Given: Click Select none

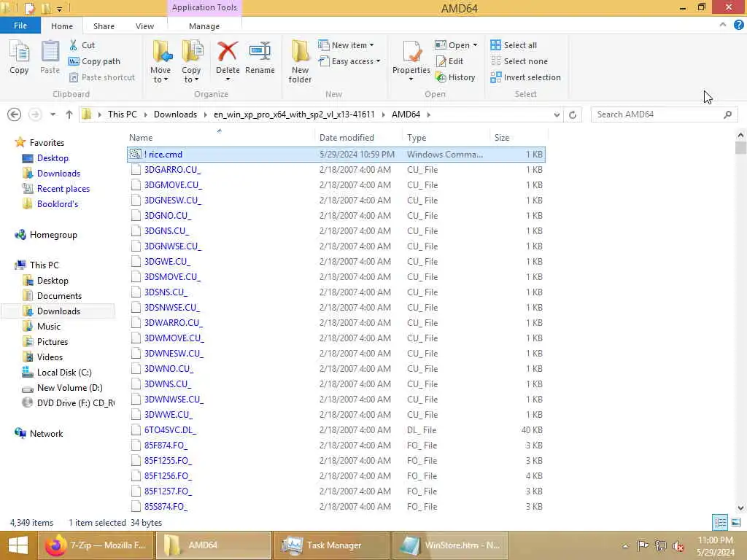Looking at the screenshot, I should click(x=519, y=61).
